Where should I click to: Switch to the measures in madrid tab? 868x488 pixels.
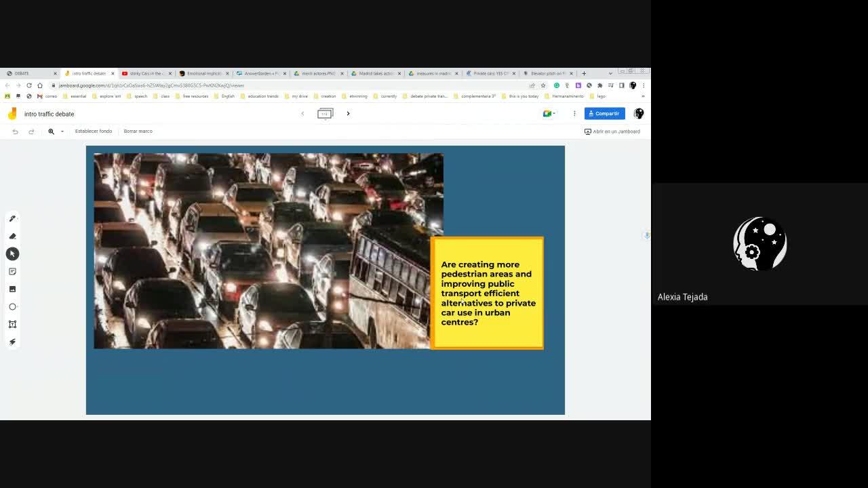point(433,73)
